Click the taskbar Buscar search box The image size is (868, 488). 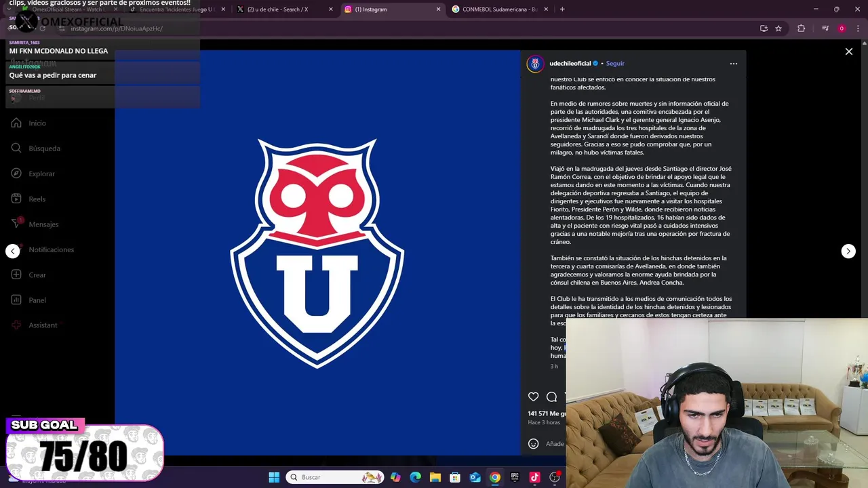pos(335,477)
